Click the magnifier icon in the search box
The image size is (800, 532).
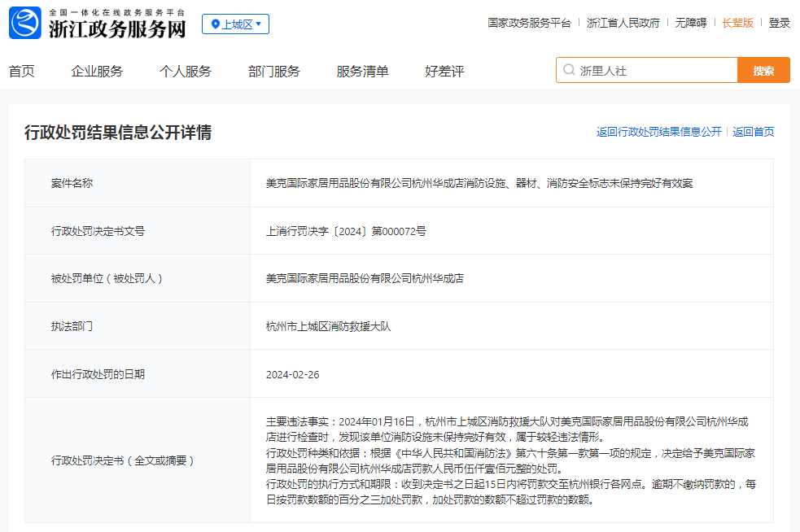point(569,70)
